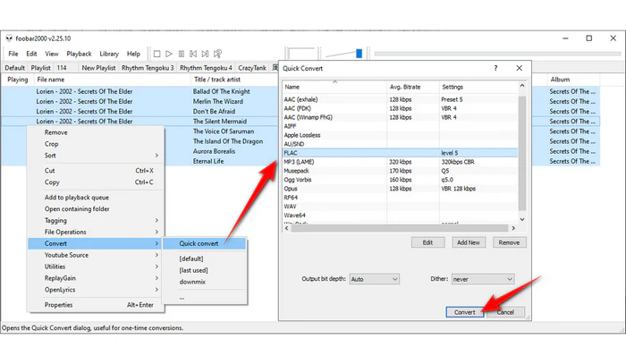Click the Cancel button in dialog
Screen dimensions: 626x364
pyautogui.click(x=505, y=312)
